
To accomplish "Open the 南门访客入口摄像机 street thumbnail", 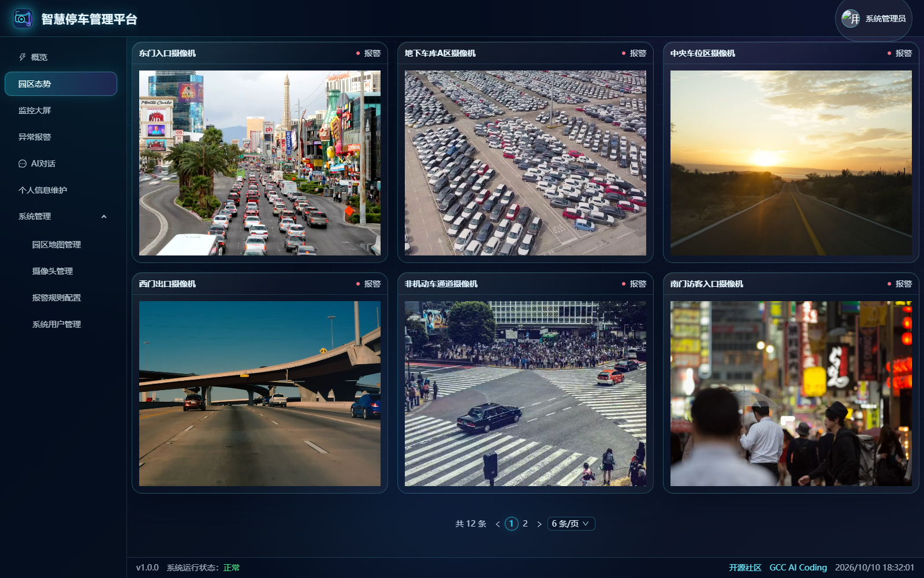I will (791, 394).
